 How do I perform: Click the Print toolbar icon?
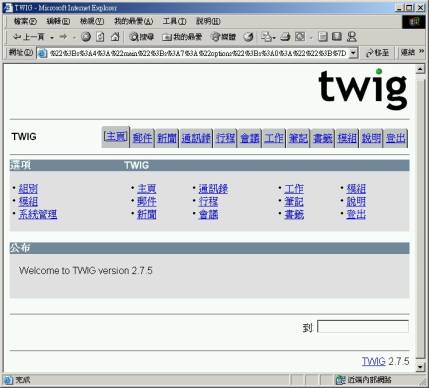(x=285, y=37)
